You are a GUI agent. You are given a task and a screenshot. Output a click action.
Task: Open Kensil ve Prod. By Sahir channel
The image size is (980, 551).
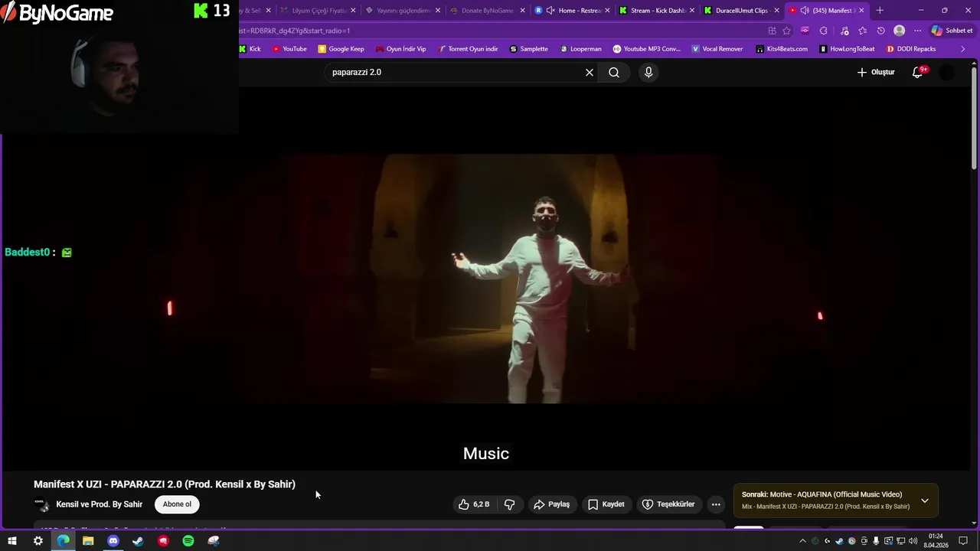click(100, 504)
